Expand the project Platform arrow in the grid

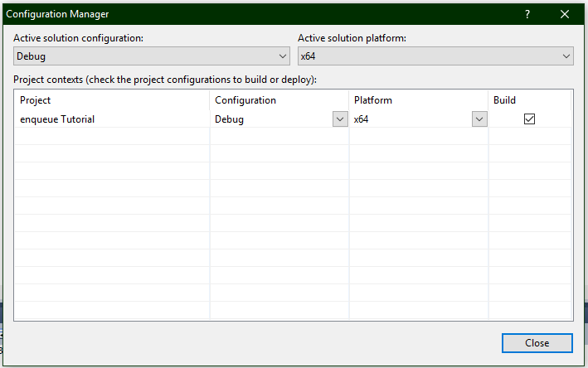coord(479,119)
